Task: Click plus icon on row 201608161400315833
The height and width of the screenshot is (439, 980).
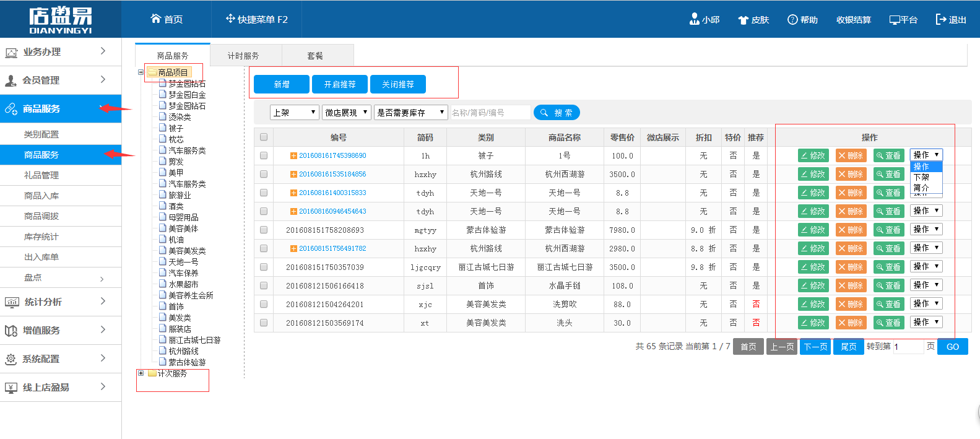Action: pyautogui.click(x=293, y=193)
